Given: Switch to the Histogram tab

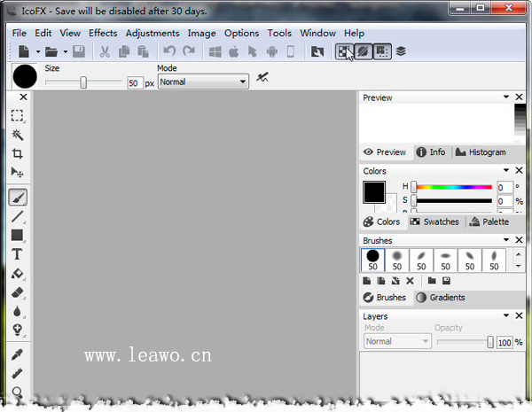Looking at the screenshot, I should [x=481, y=152].
